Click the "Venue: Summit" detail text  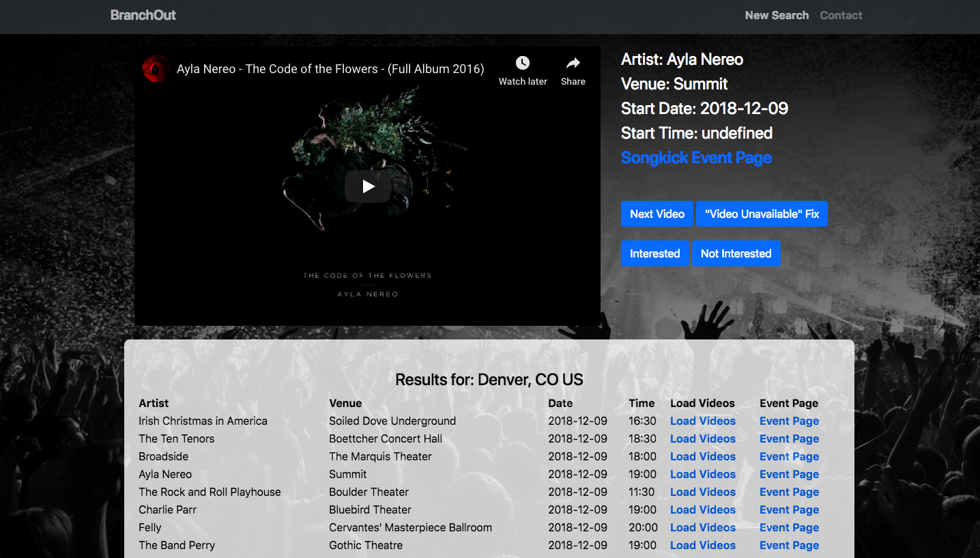[674, 84]
